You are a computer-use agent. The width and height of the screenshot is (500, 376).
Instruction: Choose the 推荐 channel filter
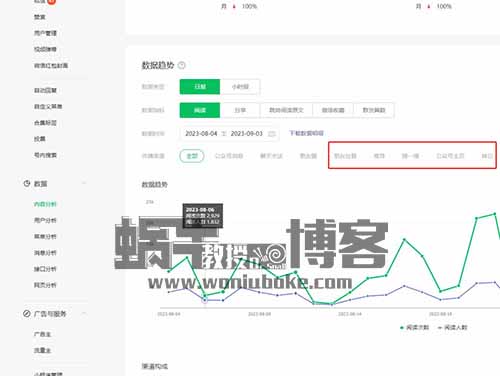pos(379,156)
